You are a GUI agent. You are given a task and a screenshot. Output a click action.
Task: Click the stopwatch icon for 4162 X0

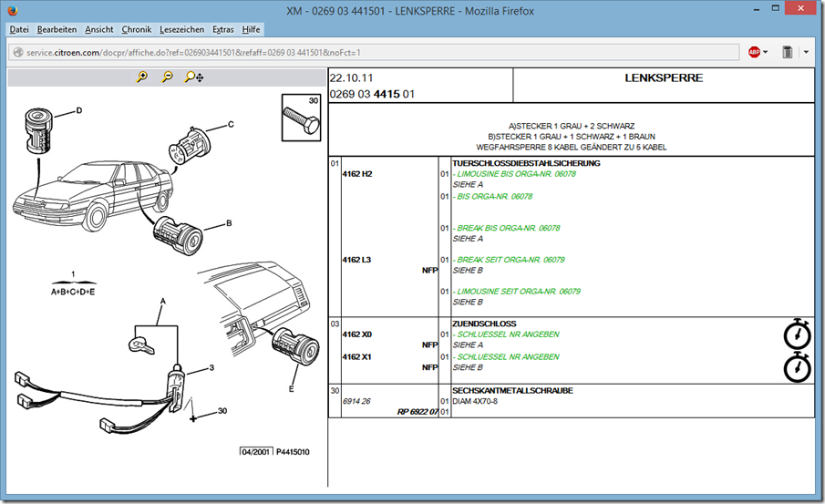coord(797,334)
